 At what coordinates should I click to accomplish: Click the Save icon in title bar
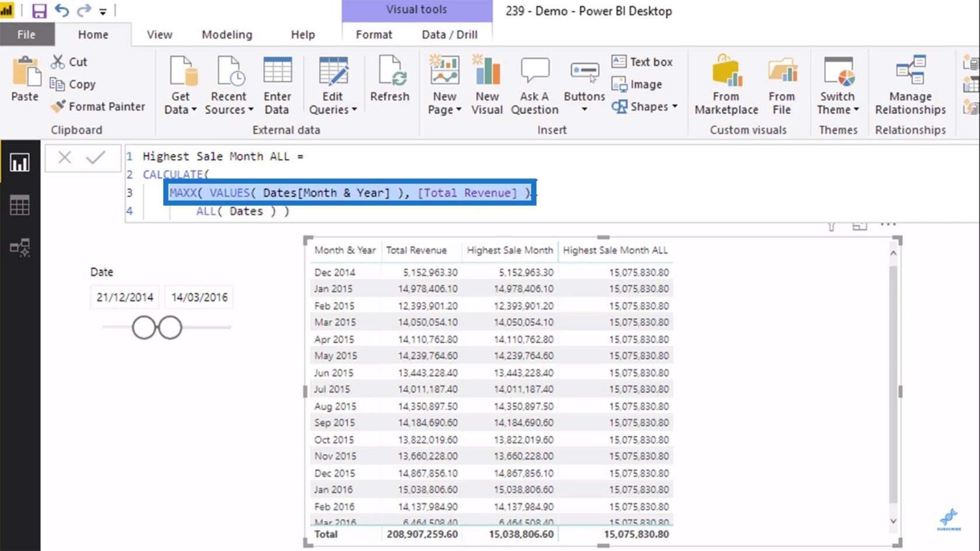pos(39,10)
